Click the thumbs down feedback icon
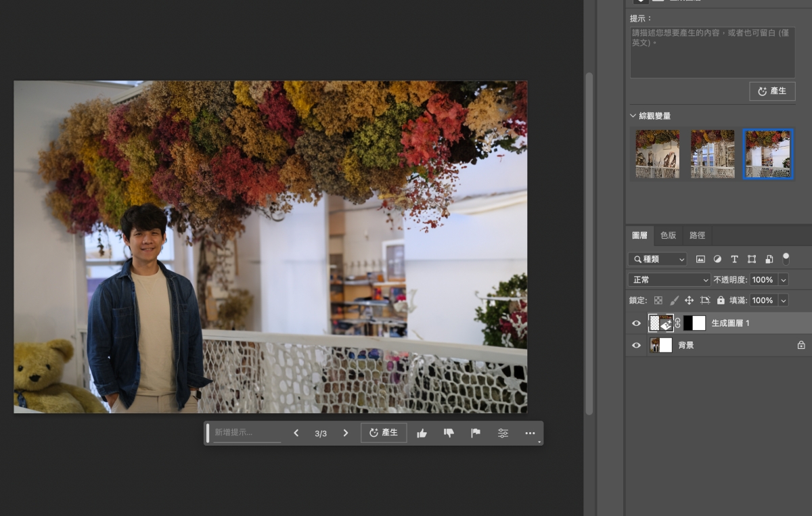The width and height of the screenshot is (812, 516). click(449, 433)
